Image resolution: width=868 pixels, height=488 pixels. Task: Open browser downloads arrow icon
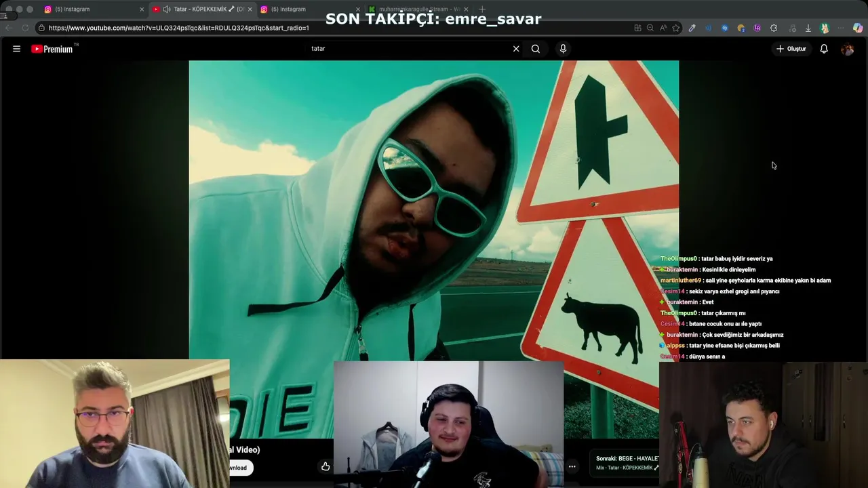pyautogui.click(x=808, y=28)
